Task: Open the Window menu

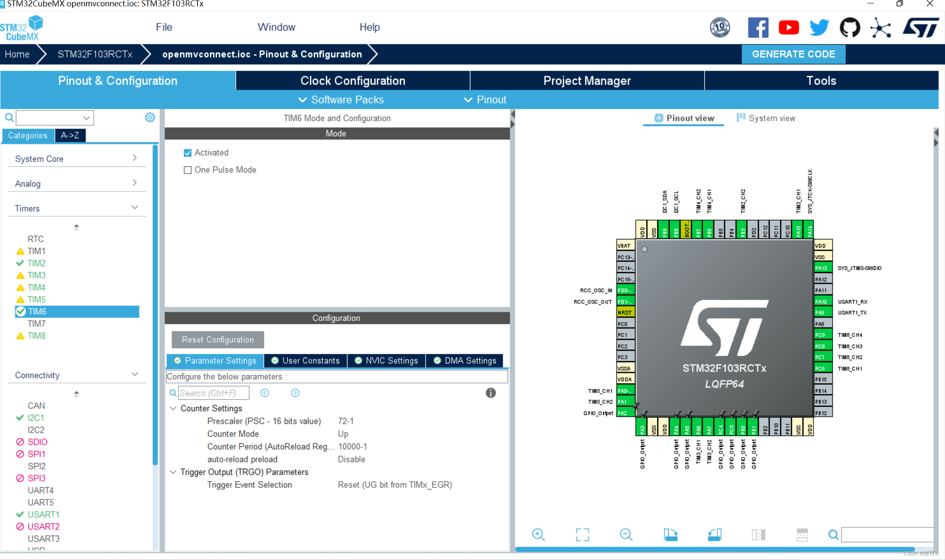Action: coord(276,27)
